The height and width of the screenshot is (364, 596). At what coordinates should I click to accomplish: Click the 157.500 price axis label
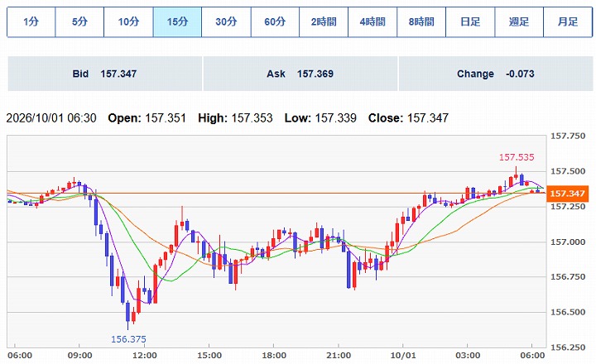pyautogui.click(x=568, y=171)
